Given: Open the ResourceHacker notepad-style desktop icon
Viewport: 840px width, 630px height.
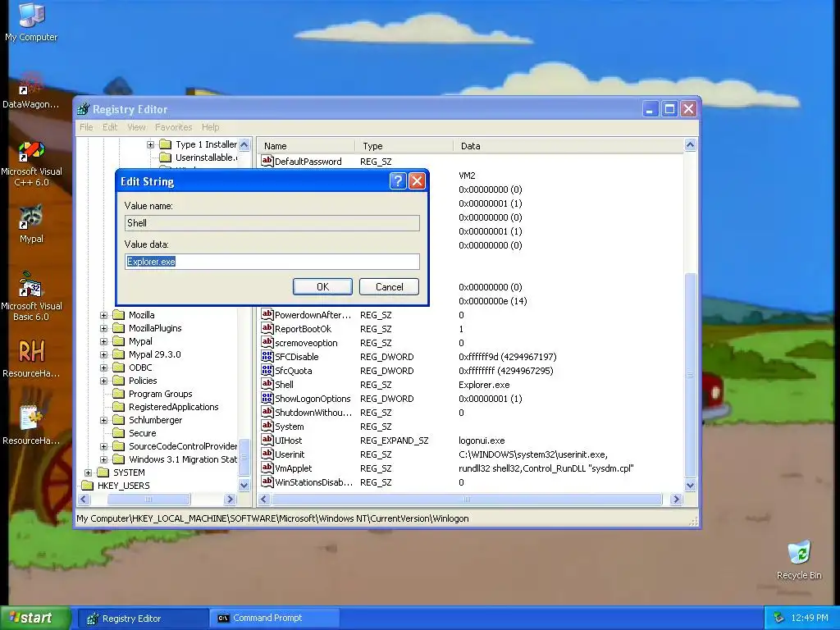Looking at the screenshot, I should coord(31,426).
